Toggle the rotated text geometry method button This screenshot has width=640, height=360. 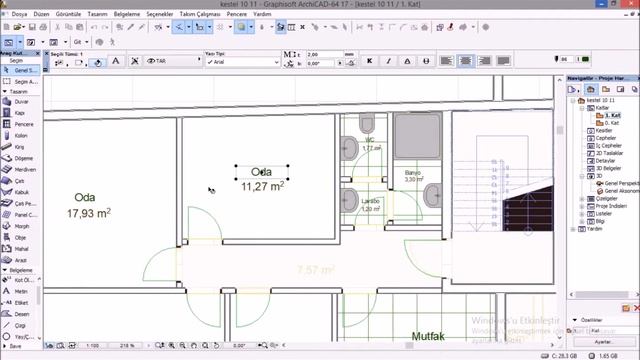pos(98,63)
